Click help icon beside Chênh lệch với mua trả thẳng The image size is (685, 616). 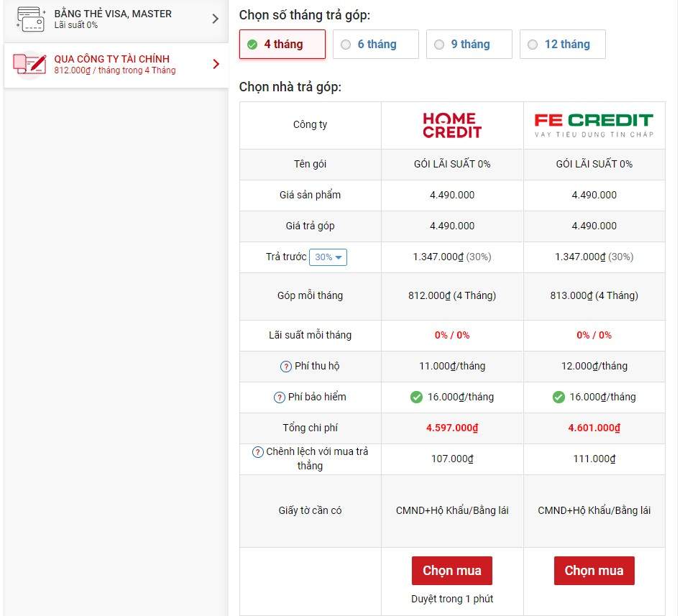tap(258, 452)
